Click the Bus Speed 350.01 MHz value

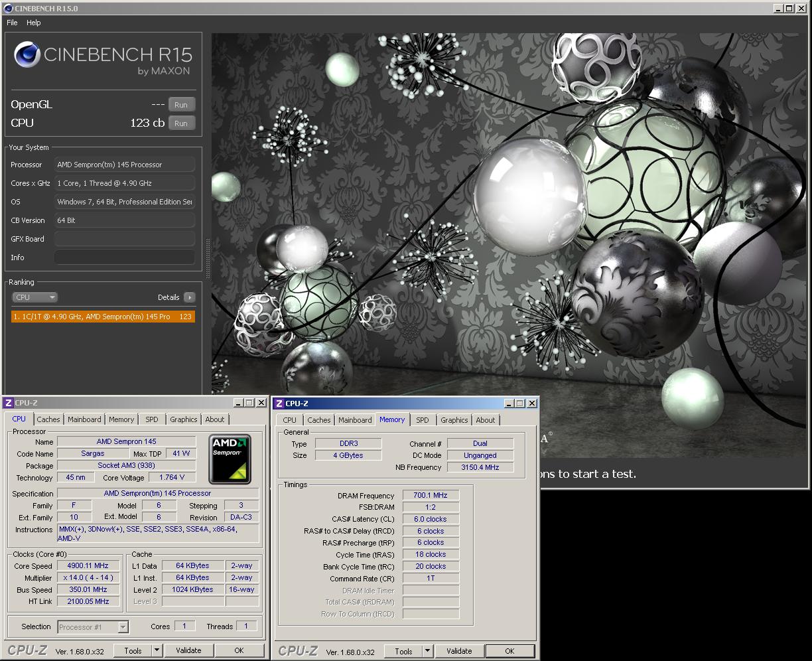88,590
